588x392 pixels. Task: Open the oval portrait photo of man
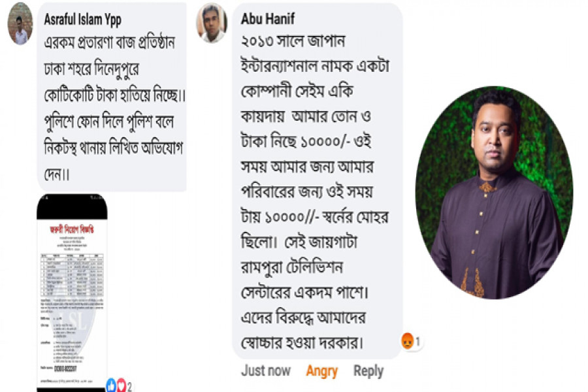(495, 193)
